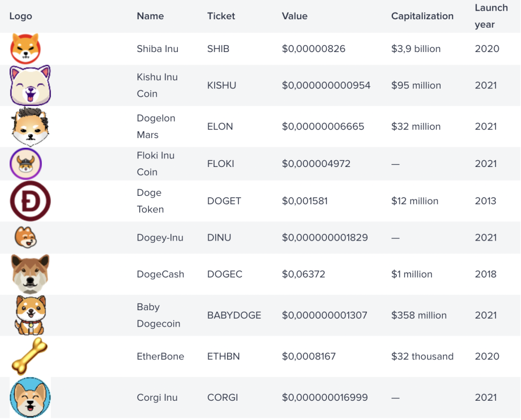Select the EtherBone golden bone icon
521x420 pixels.
coord(30,356)
